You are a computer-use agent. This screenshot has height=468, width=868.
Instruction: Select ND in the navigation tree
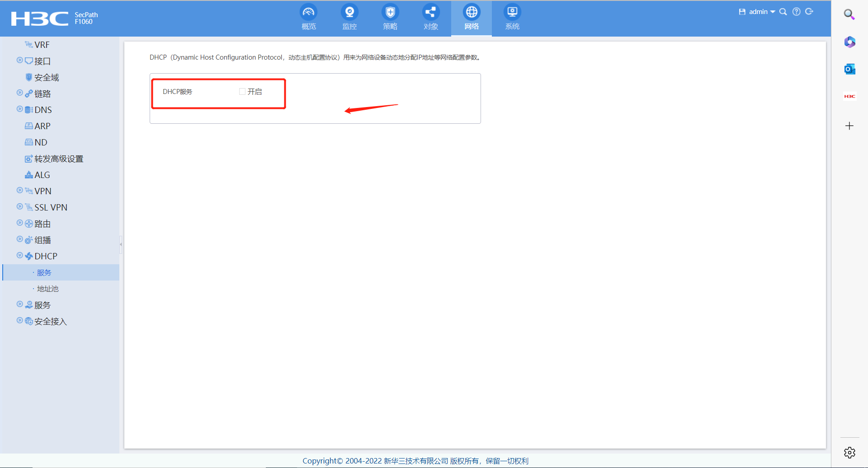[41, 142]
